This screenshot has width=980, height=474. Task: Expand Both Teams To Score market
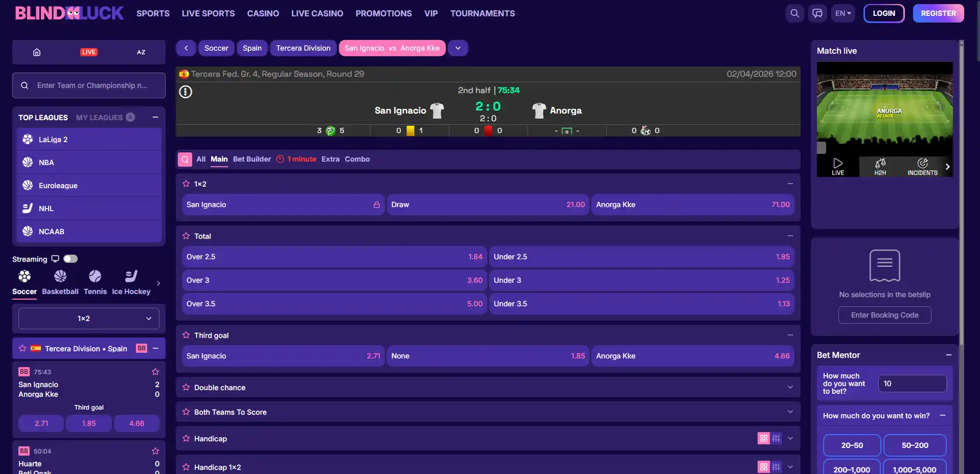[790, 412]
